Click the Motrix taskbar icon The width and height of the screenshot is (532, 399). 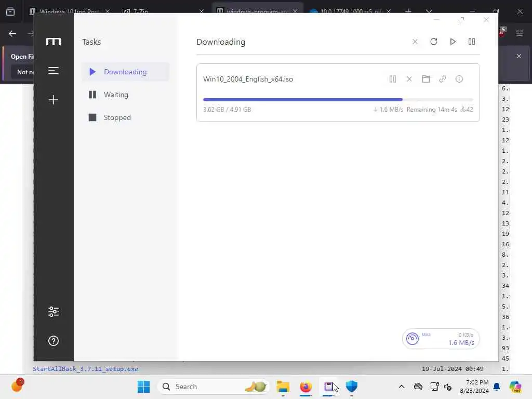click(x=328, y=387)
